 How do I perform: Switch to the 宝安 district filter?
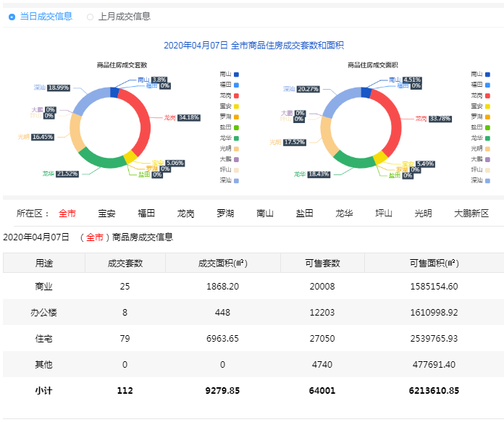[x=106, y=214]
